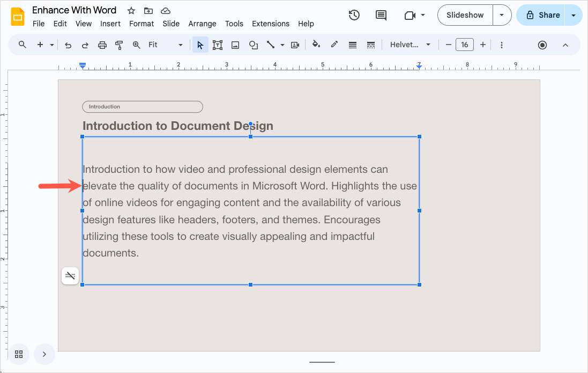The width and height of the screenshot is (588, 373).
Task: Open the Share options dropdown arrow
Action: tap(574, 15)
